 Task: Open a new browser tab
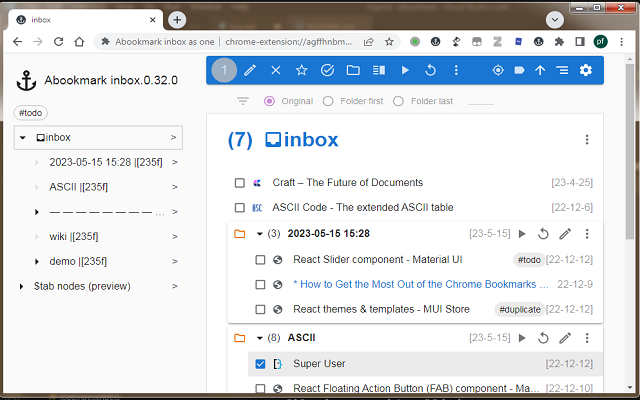tap(177, 20)
